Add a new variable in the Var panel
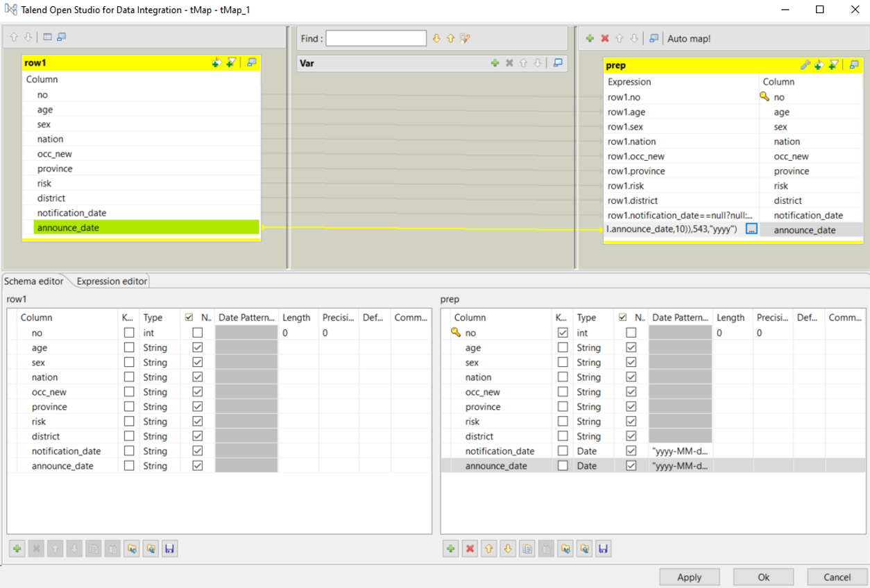Viewport: 870px width, 588px height. [495, 62]
